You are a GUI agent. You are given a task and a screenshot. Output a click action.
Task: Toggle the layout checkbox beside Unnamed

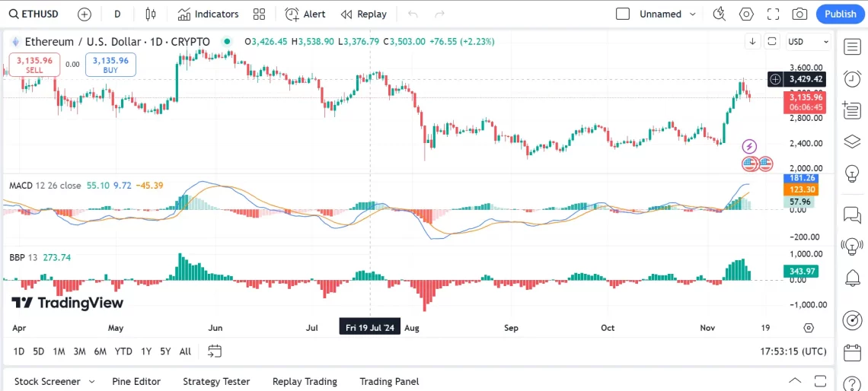click(x=623, y=14)
